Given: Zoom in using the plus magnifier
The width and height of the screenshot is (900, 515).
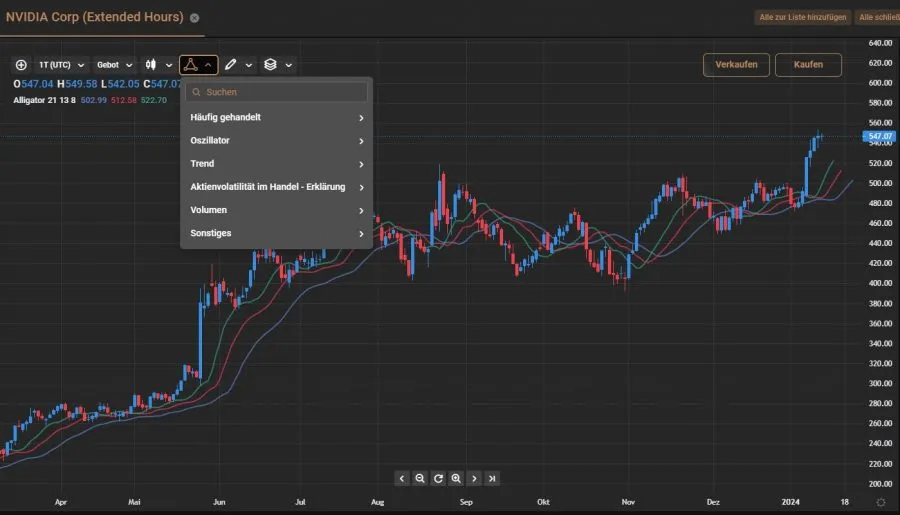Looking at the screenshot, I should point(456,478).
